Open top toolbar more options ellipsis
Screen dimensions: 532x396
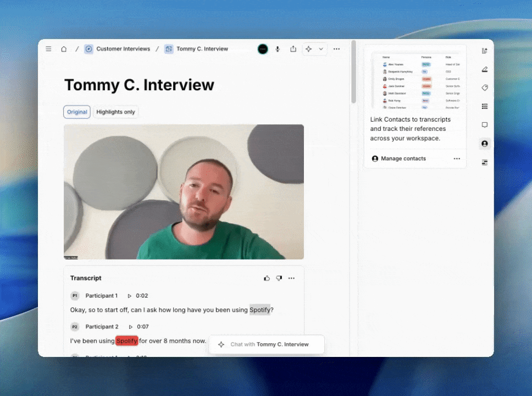336,49
